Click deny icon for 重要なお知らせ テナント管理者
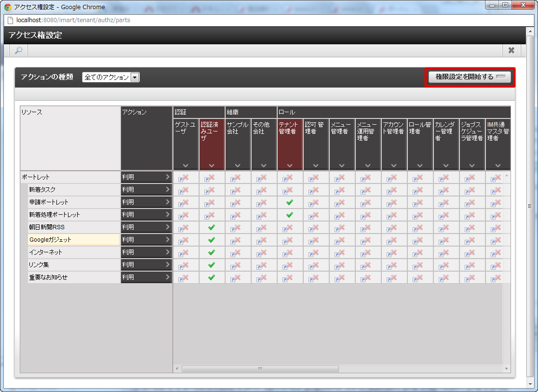The height and width of the screenshot is (392, 538). [287, 278]
